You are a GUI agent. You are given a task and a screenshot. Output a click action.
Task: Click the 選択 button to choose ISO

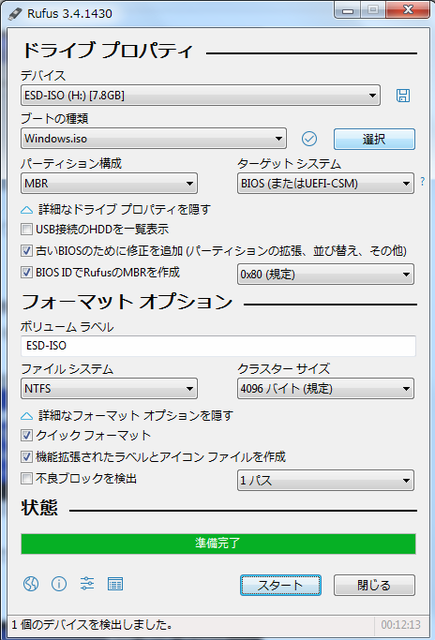[374, 139]
